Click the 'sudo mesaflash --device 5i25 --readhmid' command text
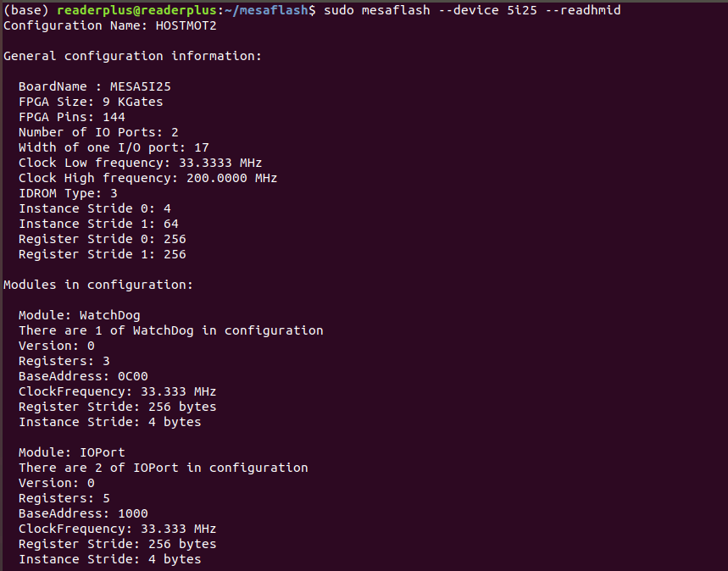 pyautogui.click(x=472, y=10)
